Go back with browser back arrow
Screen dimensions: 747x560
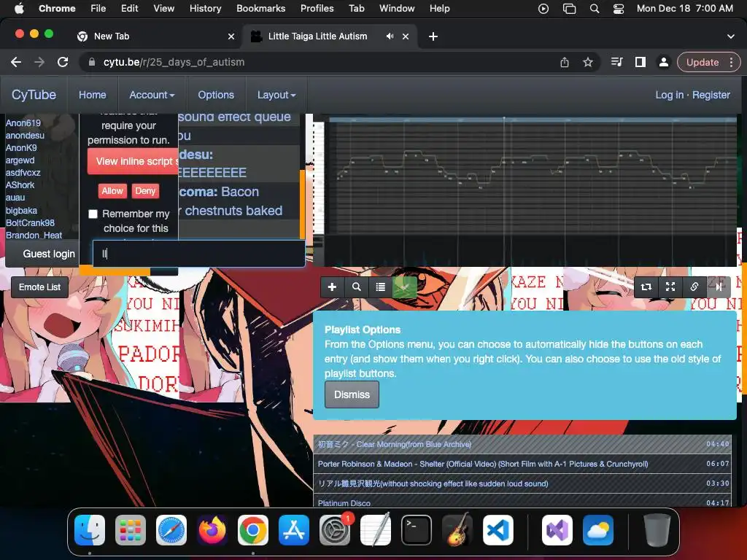[x=16, y=62]
